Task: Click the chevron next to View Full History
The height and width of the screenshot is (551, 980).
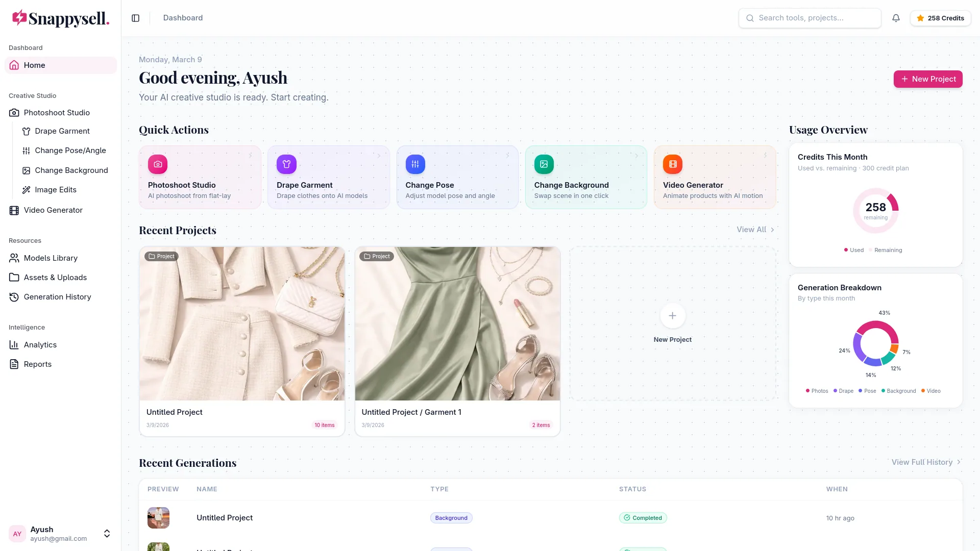Action: 959,462
